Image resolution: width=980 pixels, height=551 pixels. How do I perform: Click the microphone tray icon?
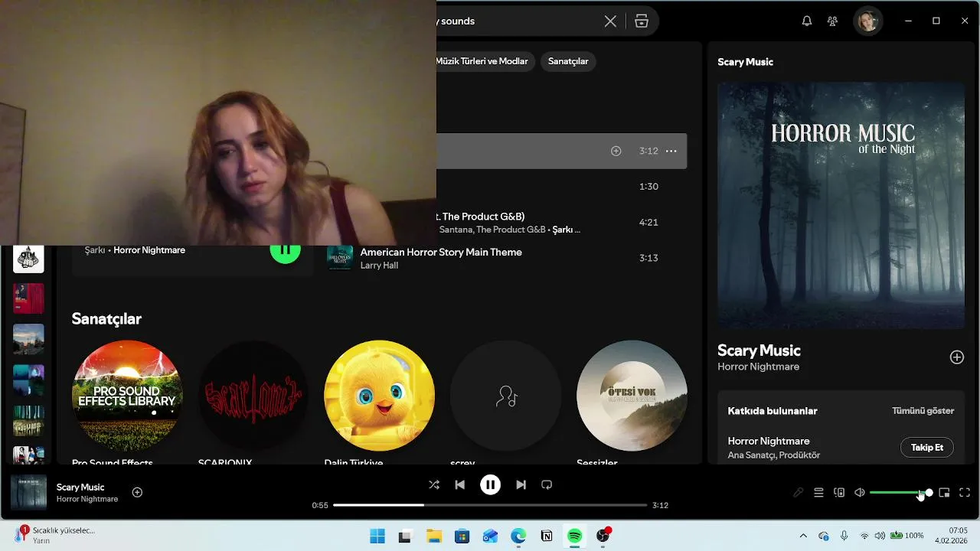[844, 536]
